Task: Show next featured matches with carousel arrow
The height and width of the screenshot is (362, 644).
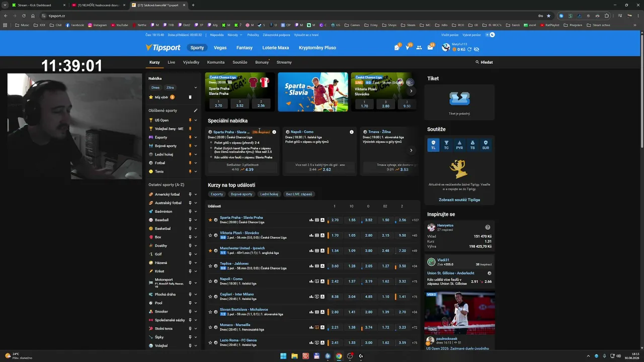Action: (411, 91)
